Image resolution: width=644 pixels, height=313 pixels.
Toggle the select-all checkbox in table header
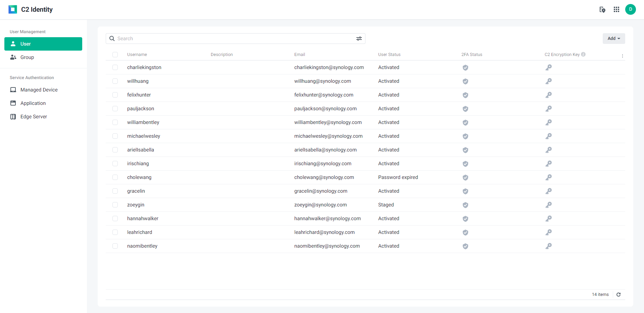[x=115, y=55]
